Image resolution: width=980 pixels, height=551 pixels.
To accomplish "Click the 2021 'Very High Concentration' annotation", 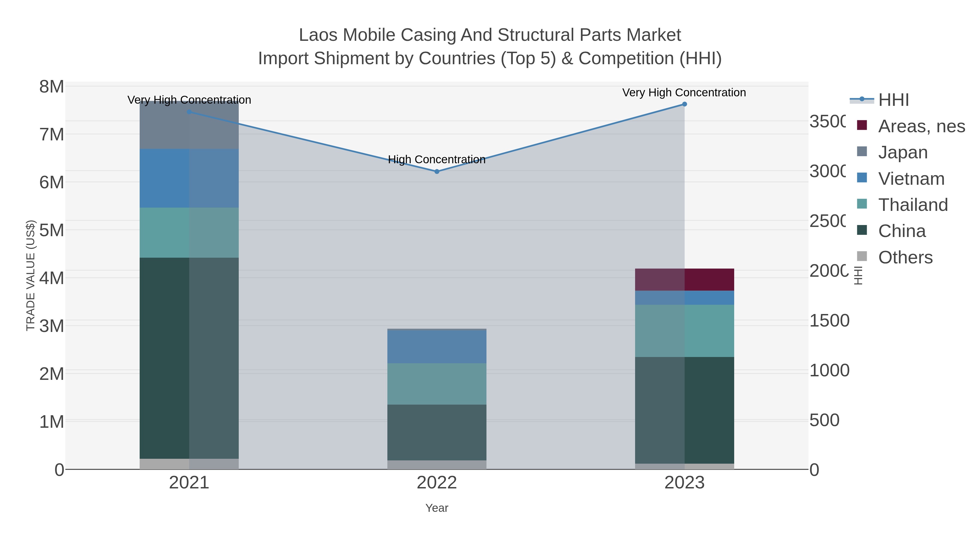I will pos(189,100).
